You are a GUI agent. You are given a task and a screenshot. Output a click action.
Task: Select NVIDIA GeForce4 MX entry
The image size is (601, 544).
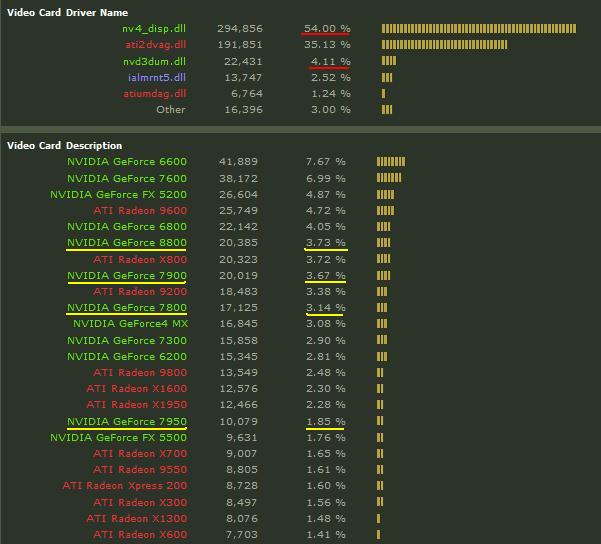pos(130,324)
